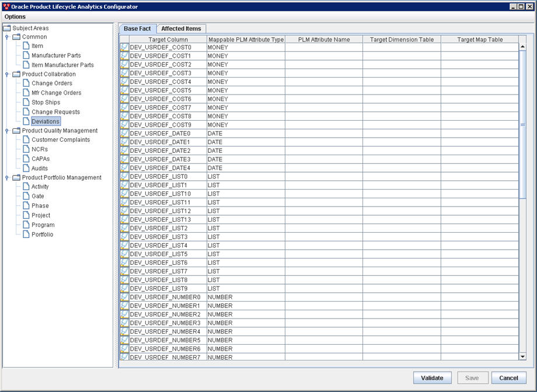This screenshot has width=537, height=392.
Task: Click the Oracle application icon in title bar
Action: (6, 6)
